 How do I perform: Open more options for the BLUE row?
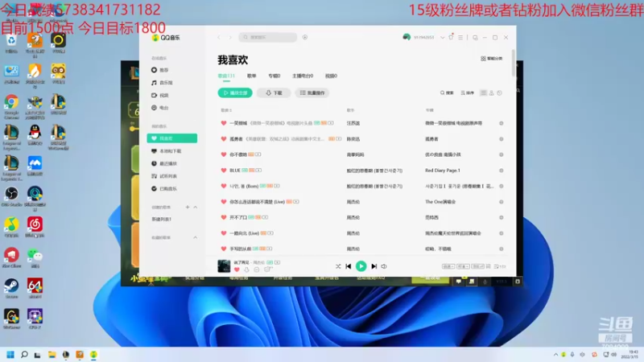(501, 171)
